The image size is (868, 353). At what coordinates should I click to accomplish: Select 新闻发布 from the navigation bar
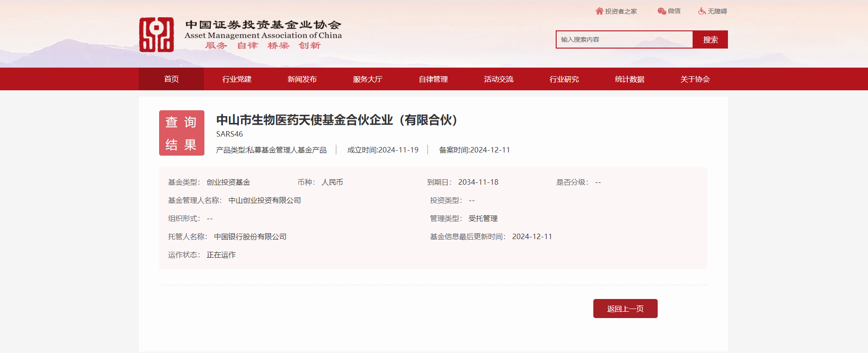pyautogui.click(x=302, y=79)
